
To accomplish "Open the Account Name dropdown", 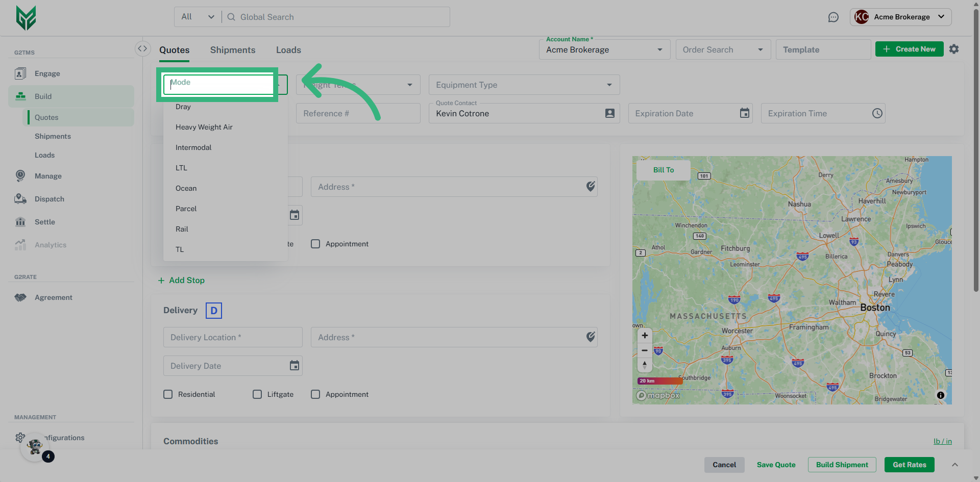I will point(659,49).
